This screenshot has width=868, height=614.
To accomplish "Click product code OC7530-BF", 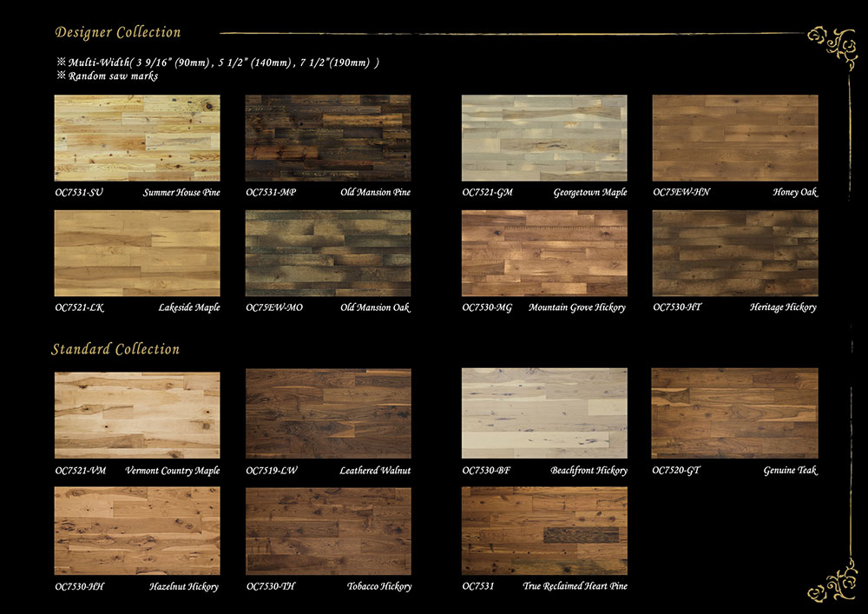I will 486,472.
